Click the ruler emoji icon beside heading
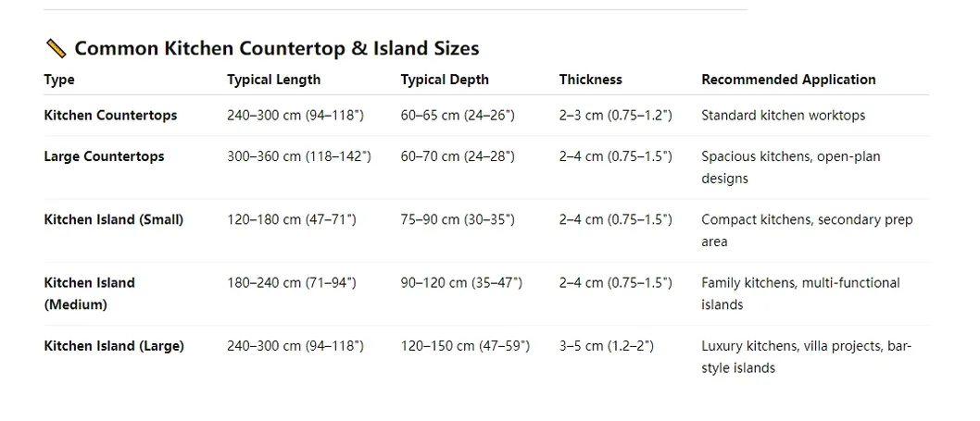Image resolution: width=980 pixels, height=421 pixels. 57,48
